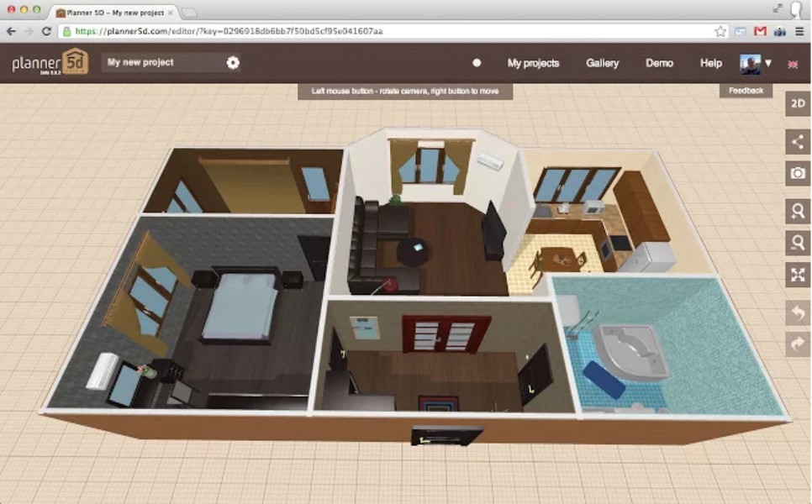
Task: Open Chrome's hamburger menu
Action: click(x=799, y=31)
